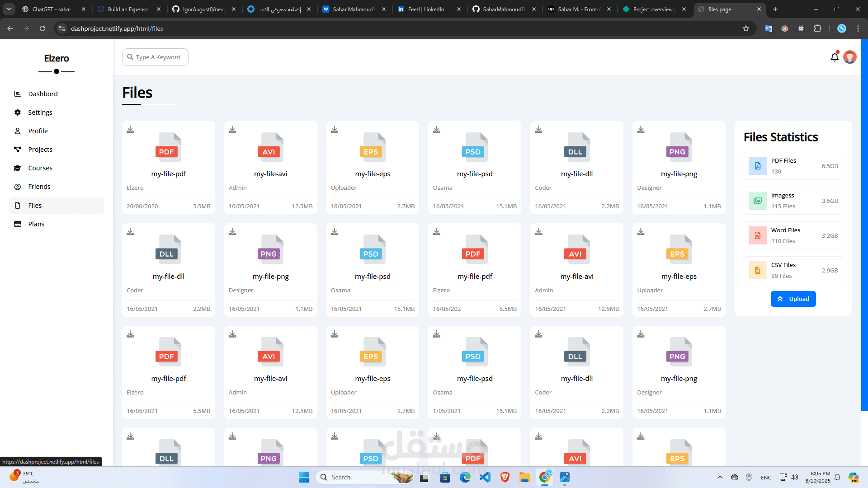Go to Settings in the sidebar

(40, 113)
